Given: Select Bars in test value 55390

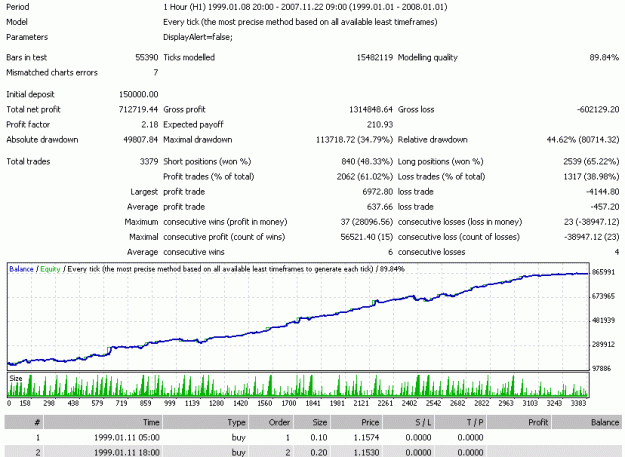Looking at the screenshot, I should pos(147,57).
